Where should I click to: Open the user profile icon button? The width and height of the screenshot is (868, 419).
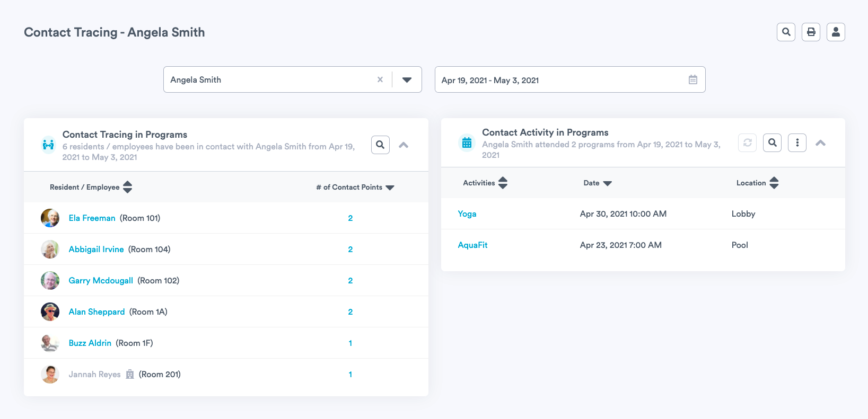(x=836, y=32)
